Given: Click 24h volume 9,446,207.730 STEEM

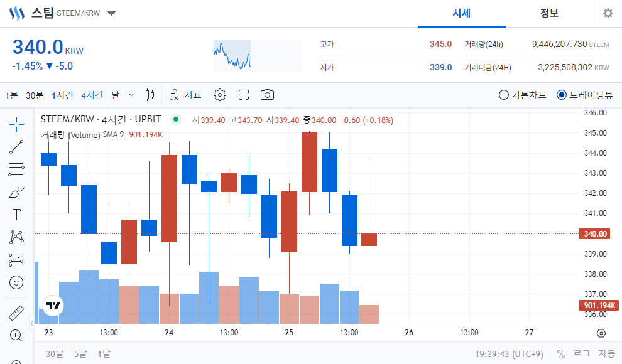Looking at the screenshot, I should 570,44.
